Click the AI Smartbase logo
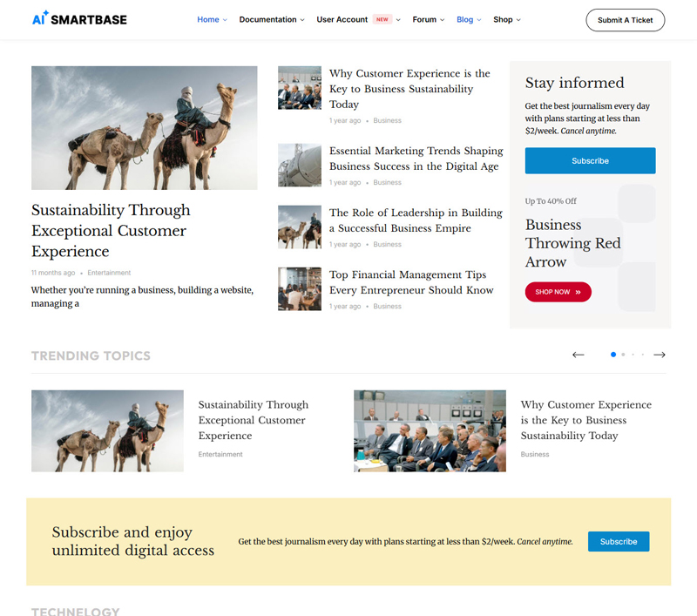 point(78,19)
